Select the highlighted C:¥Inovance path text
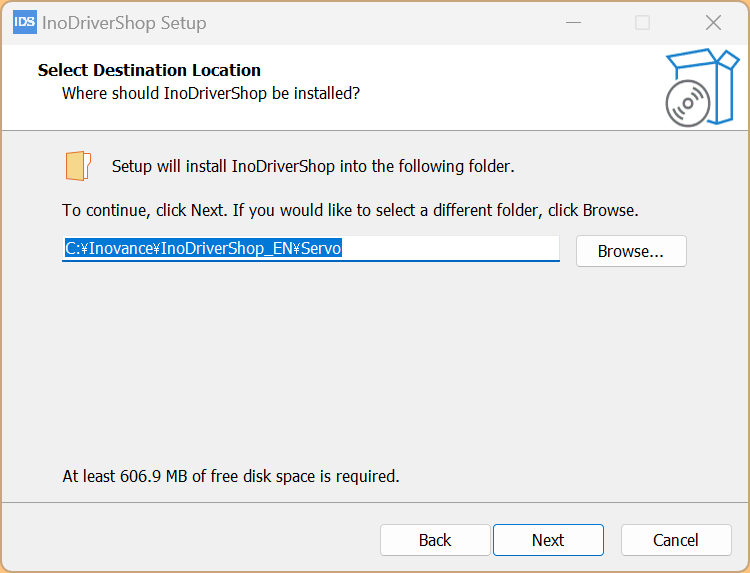The height and width of the screenshot is (573, 750). (x=203, y=249)
